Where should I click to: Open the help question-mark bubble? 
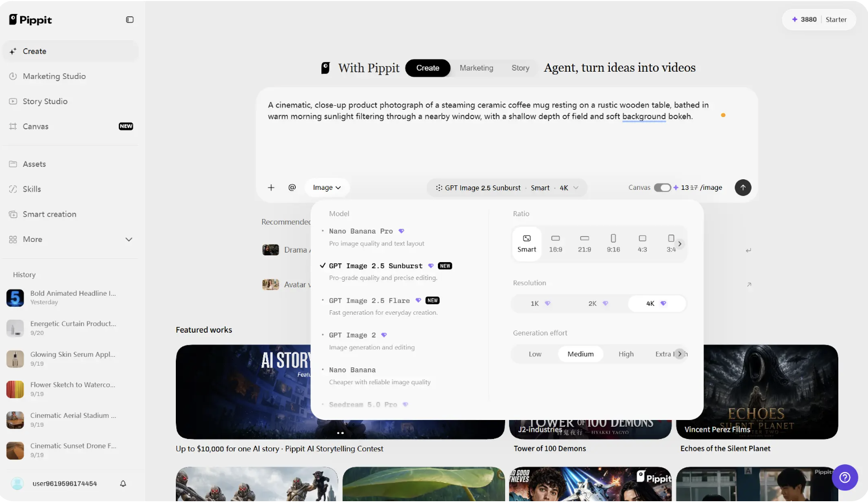tap(845, 478)
